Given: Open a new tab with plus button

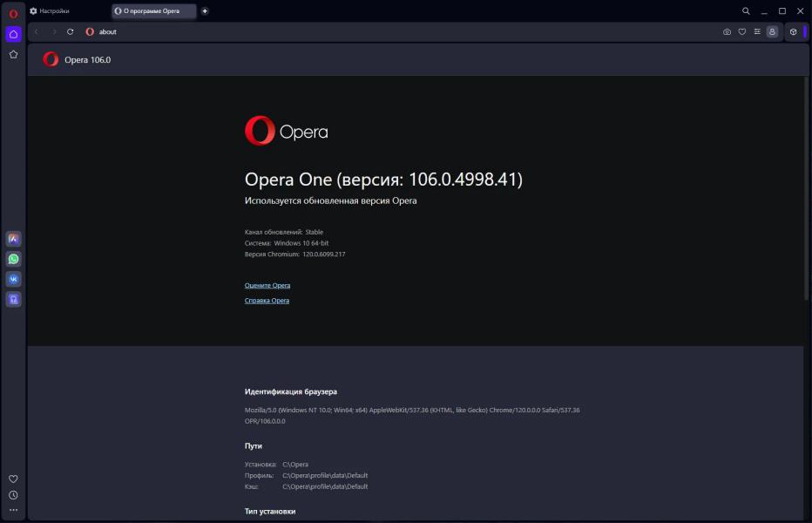Looking at the screenshot, I should click(x=205, y=10).
